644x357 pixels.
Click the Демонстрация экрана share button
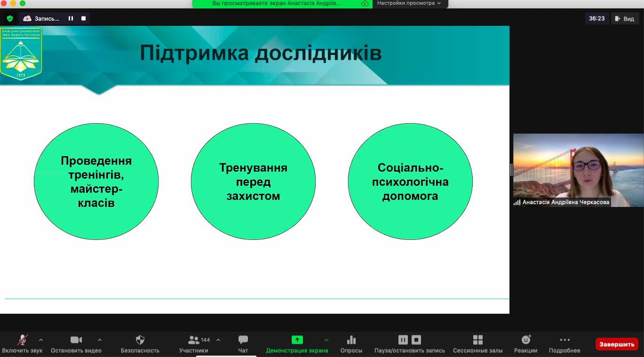coord(297,340)
